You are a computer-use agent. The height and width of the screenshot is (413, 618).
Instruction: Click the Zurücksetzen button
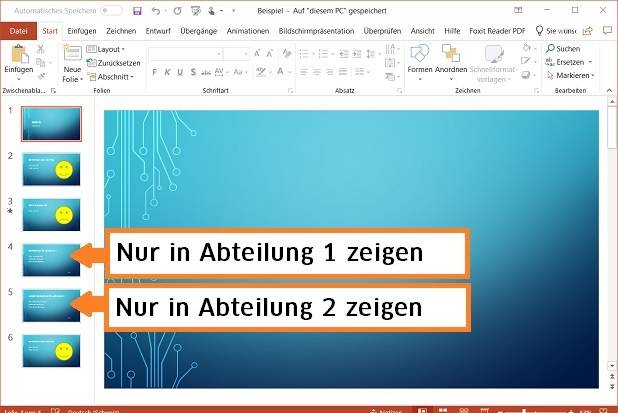pos(114,63)
